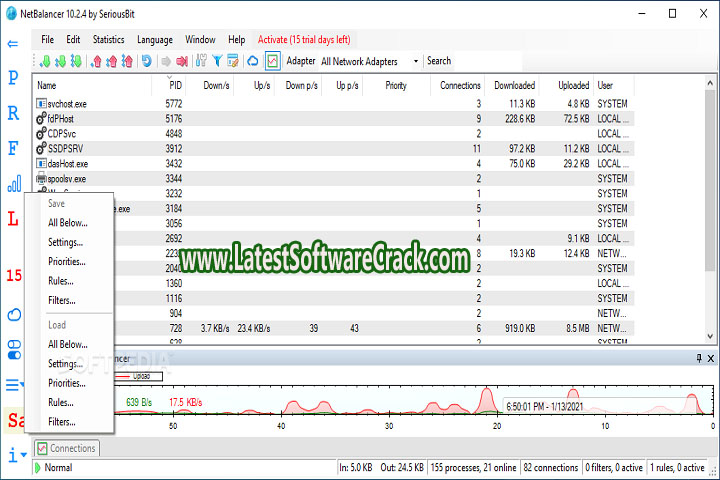Flip the toggle switch icon in sidebar
Screen dimensions: 720x480
pos(14,350)
